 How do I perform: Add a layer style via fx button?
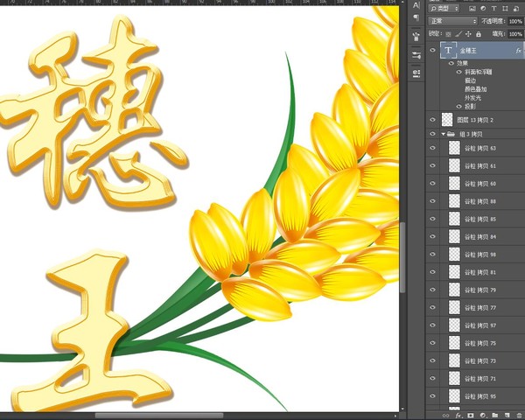[458, 416]
